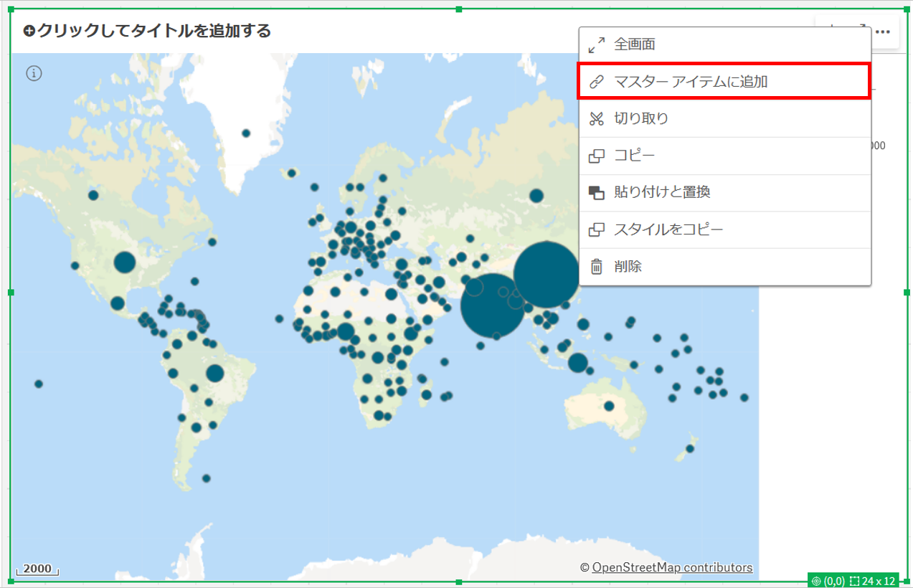Select the bubble on Greenland
The height and width of the screenshot is (588, 913).
click(x=246, y=133)
